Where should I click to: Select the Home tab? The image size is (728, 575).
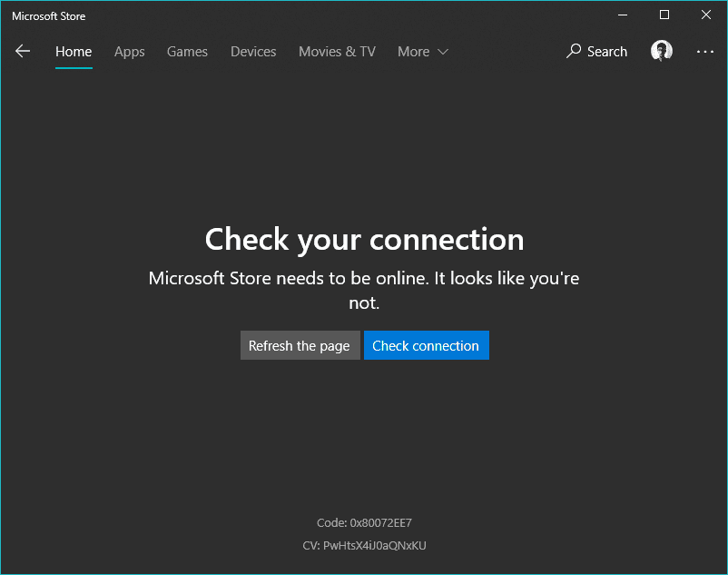click(x=74, y=52)
